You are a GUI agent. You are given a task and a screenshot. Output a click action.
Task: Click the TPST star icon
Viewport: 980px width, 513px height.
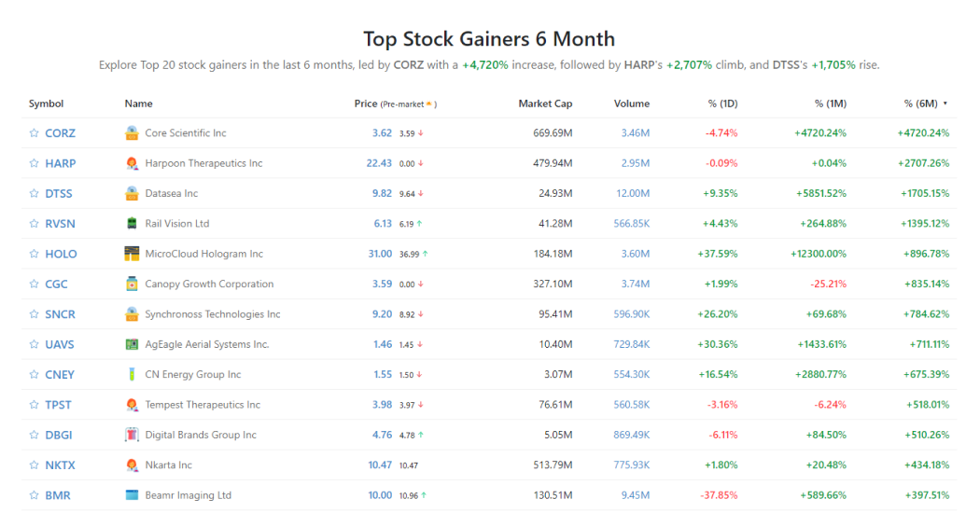34,404
